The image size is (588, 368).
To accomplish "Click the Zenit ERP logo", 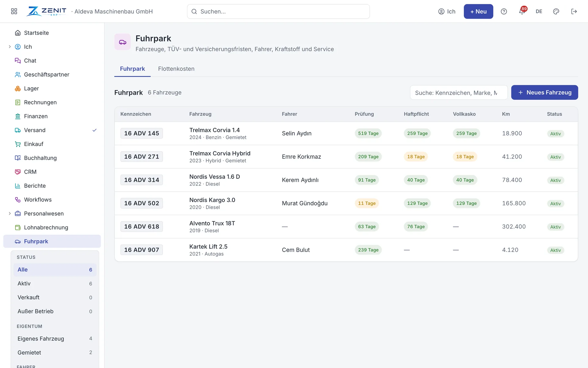I will pyautogui.click(x=46, y=11).
